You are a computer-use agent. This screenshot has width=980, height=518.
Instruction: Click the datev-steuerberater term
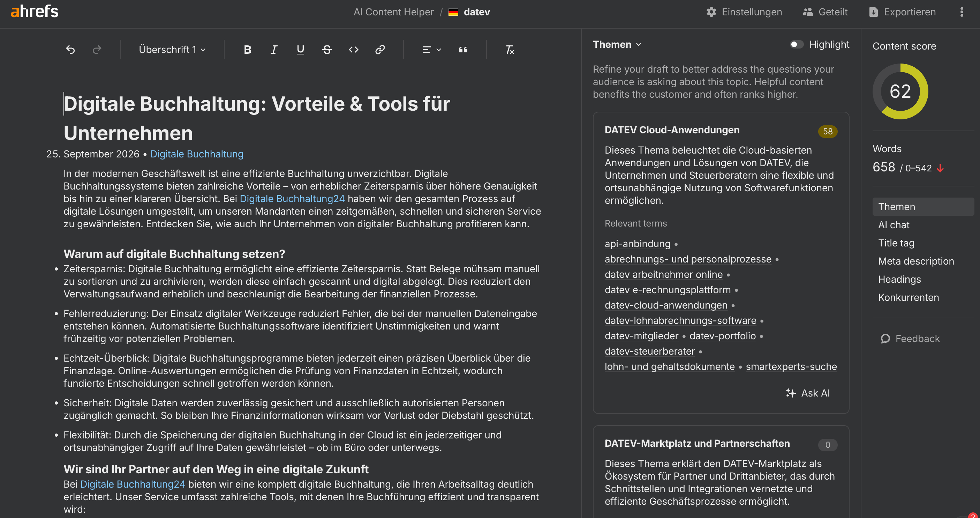(x=649, y=351)
